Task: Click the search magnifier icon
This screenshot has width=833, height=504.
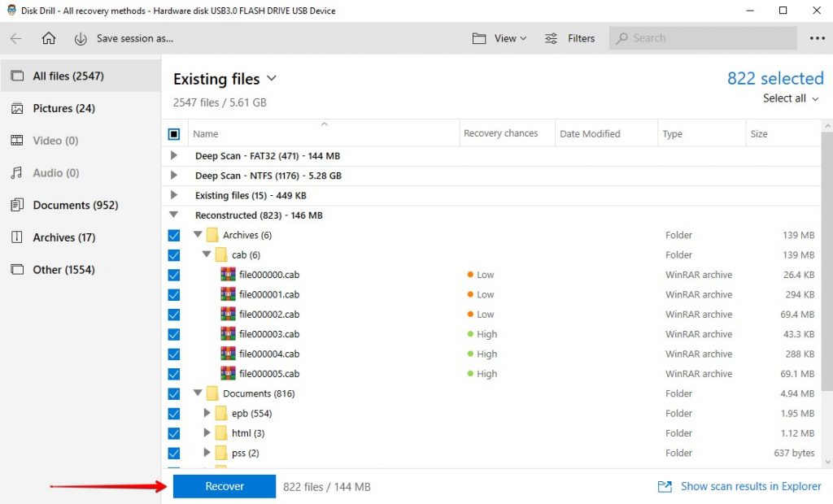Action: [x=621, y=37]
